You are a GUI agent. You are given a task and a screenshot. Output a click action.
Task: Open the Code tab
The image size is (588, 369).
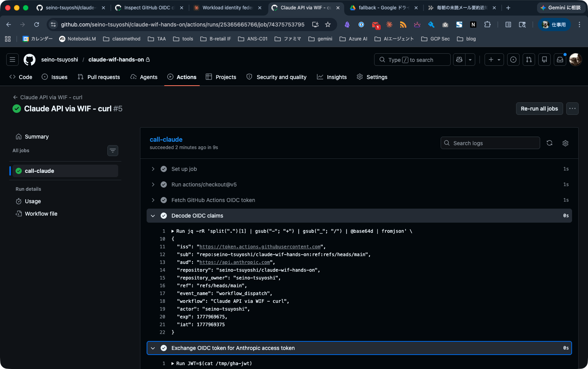click(x=21, y=77)
